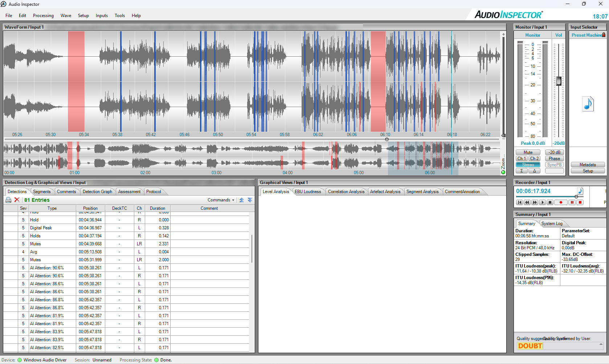This screenshot has height=364, width=609.
Task: Skip to start in Recorder transport
Action: click(519, 203)
